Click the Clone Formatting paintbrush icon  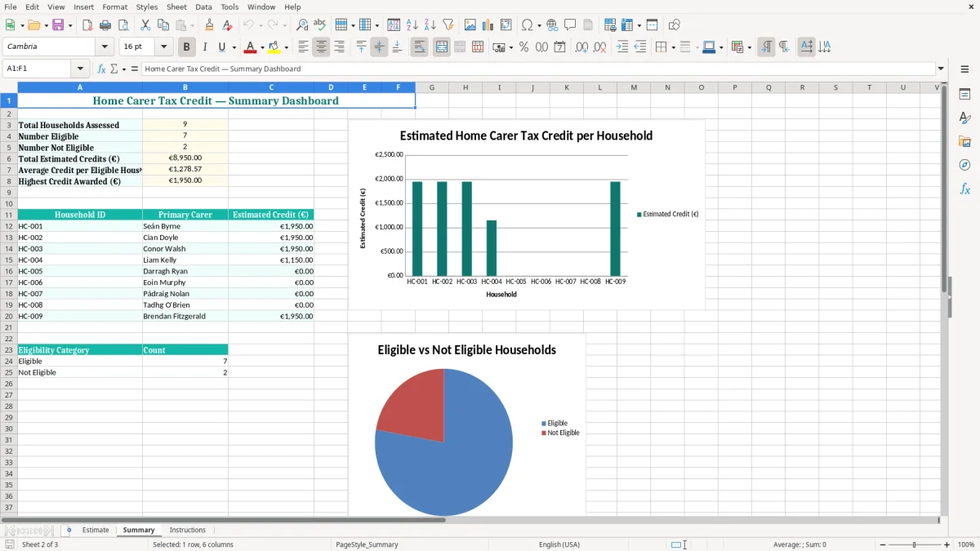[x=210, y=25]
